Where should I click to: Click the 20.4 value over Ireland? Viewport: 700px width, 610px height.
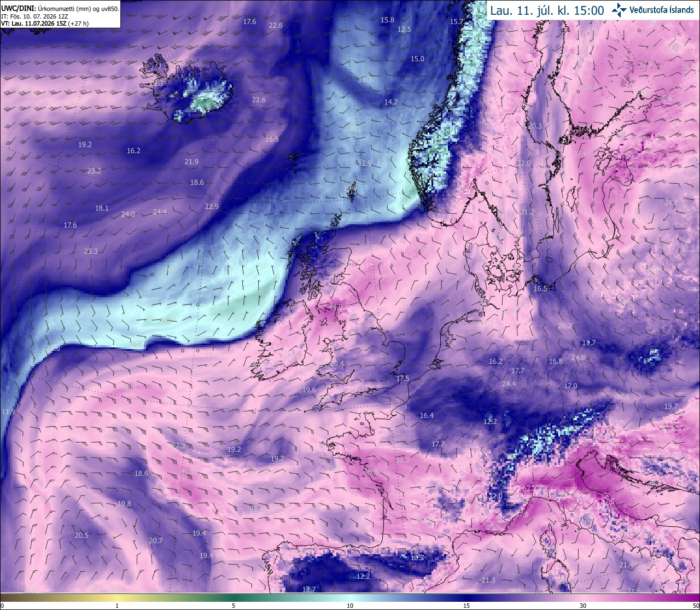(337, 364)
